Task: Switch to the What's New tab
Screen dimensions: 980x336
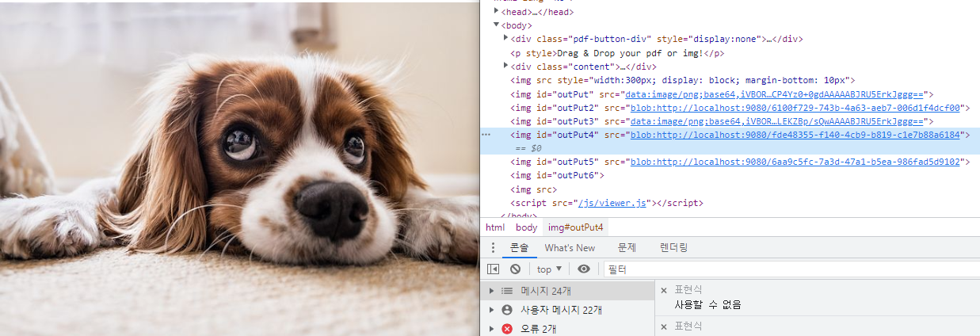Action: tap(570, 248)
